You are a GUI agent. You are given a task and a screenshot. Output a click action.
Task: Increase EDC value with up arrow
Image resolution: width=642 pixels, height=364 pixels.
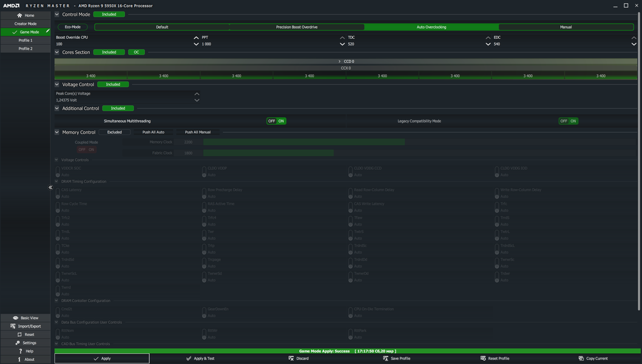coord(634,38)
